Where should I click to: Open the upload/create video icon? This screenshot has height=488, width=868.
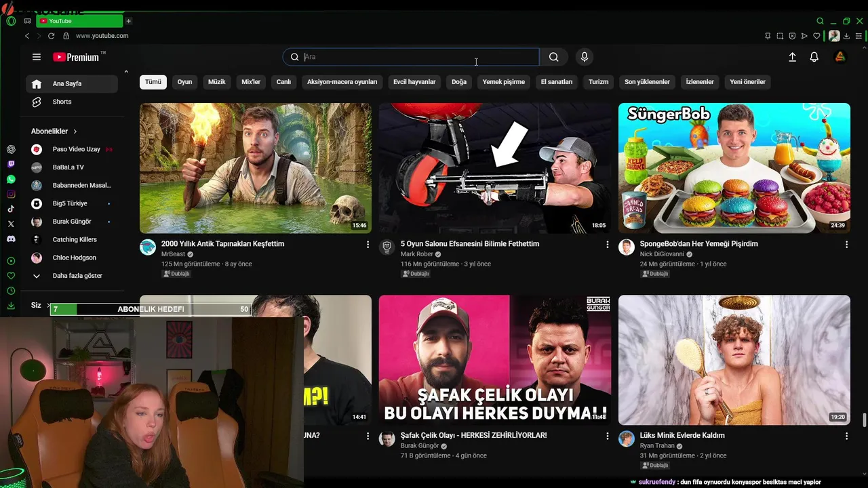click(x=792, y=58)
